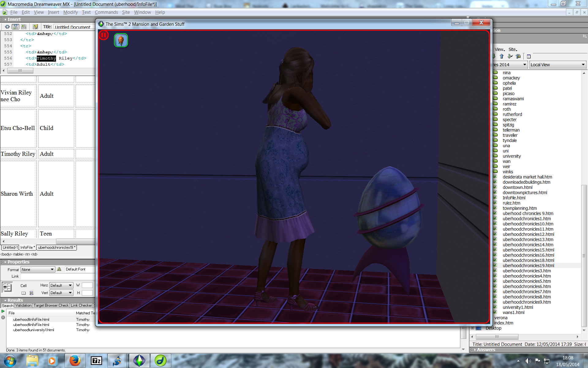This screenshot has width=588, height=368.
Task: Switch to Code and Design split view
Action: [x=15, y=27]
